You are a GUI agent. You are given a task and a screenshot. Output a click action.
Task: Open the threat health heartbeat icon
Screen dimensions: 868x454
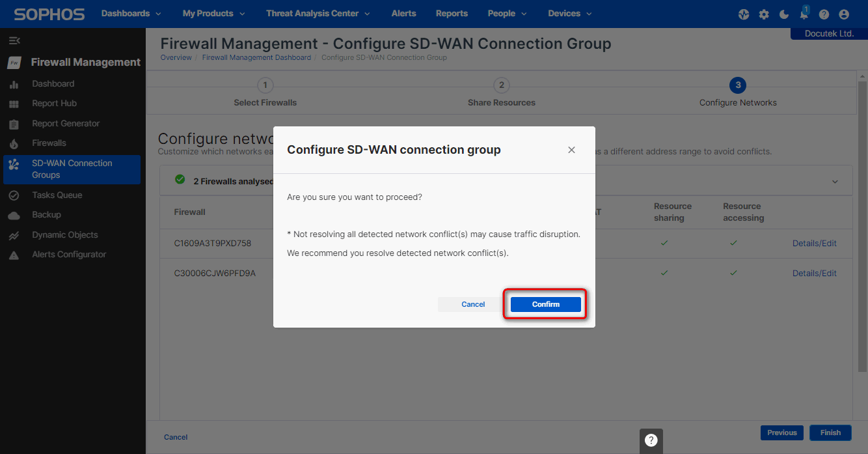[744, 14]
